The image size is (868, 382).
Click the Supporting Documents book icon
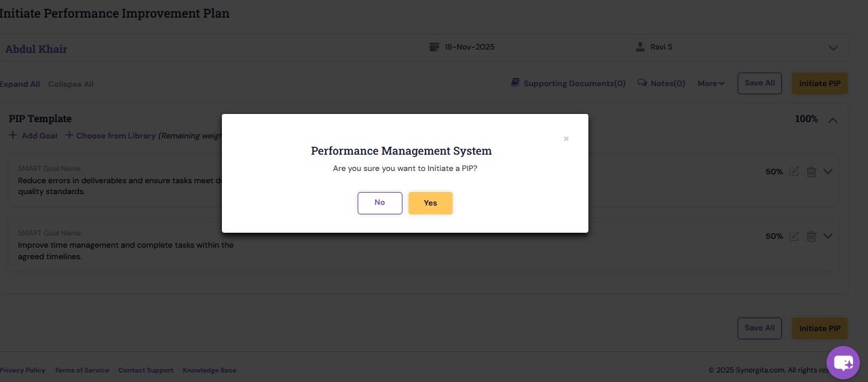(x=515, y=83)
